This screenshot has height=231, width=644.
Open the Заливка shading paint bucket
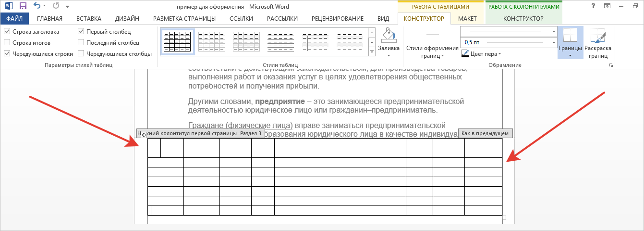389,36
